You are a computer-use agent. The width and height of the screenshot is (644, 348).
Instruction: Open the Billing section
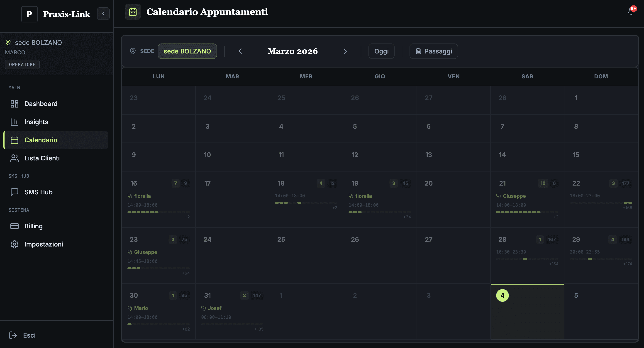[34, 226]
